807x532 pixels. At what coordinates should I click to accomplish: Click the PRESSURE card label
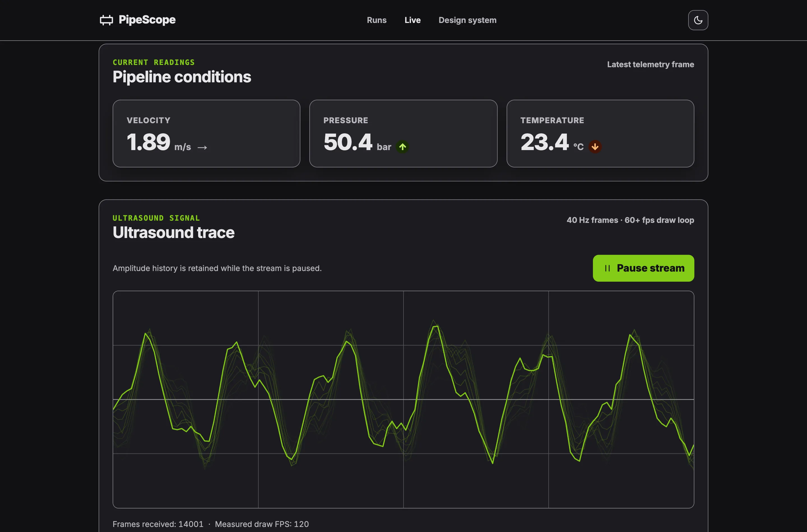click(345, 120)
